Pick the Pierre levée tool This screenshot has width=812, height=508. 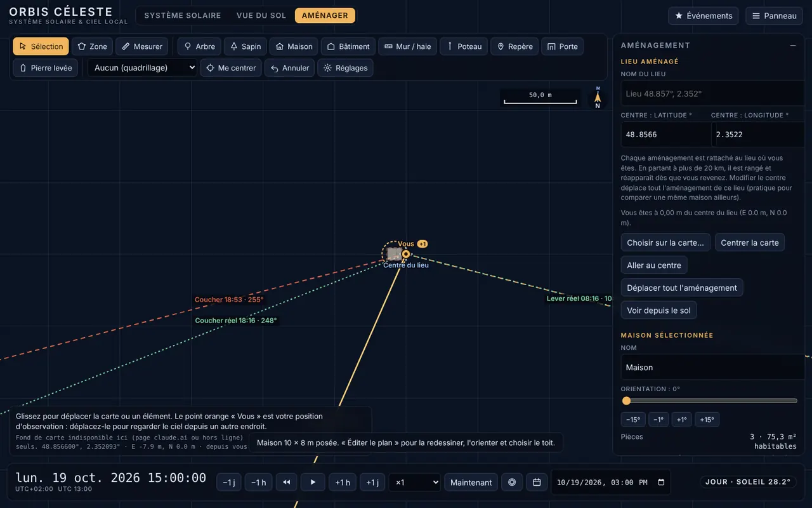point(46,68)
